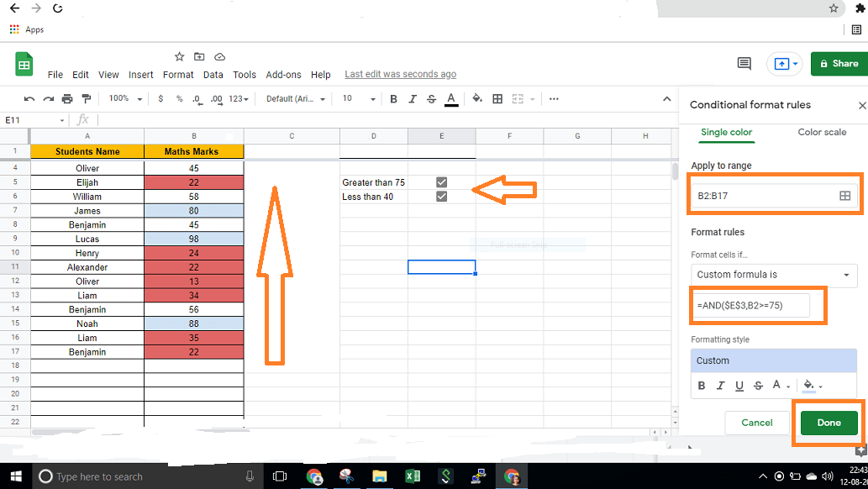This screenshot has width=868, height=489.
Task: Select the Paint format icon
Action: [87, 98]
